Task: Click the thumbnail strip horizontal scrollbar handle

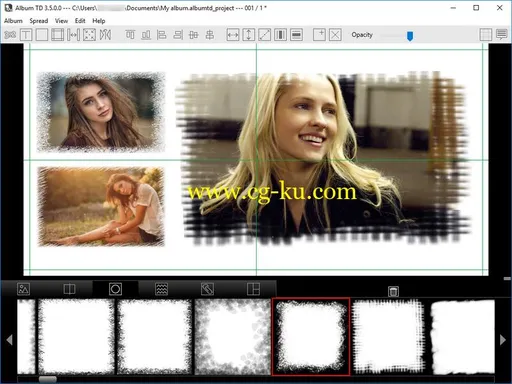Action: point(48,379)
